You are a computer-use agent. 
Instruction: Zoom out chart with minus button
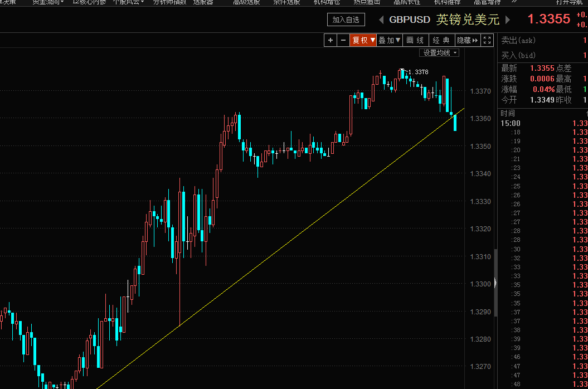click(x=343, y=40)
